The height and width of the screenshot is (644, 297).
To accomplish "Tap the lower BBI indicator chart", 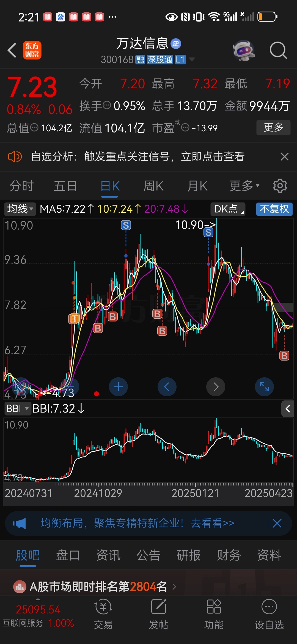I will [x=148, y=450].
